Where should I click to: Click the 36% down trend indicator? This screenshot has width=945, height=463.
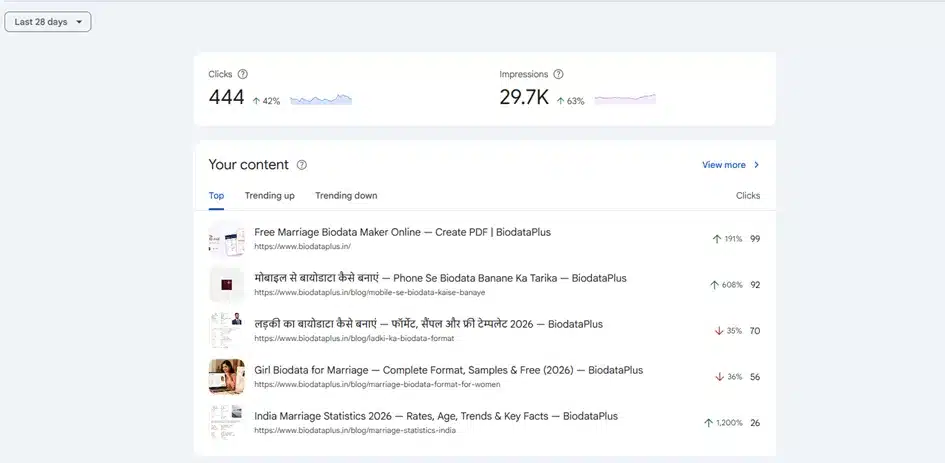[728, 377]
